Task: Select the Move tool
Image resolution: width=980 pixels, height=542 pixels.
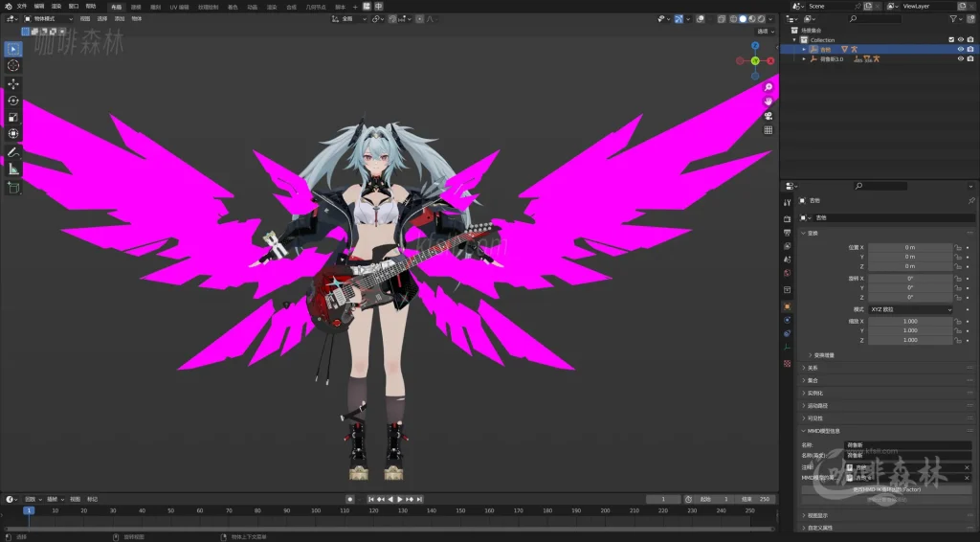Action: (x=13, y=83)
